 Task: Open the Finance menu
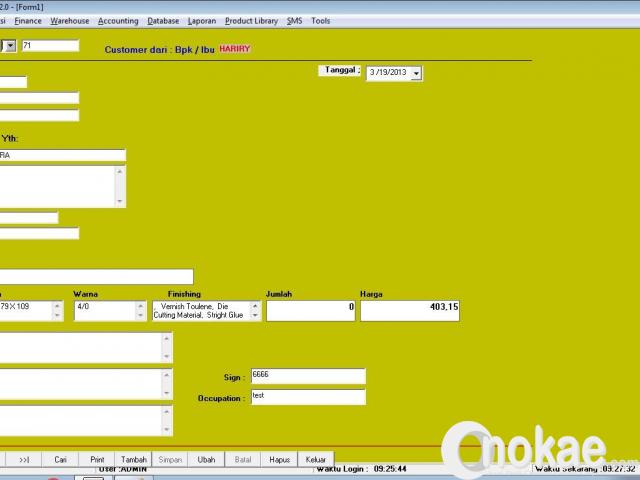click(28, 20)
